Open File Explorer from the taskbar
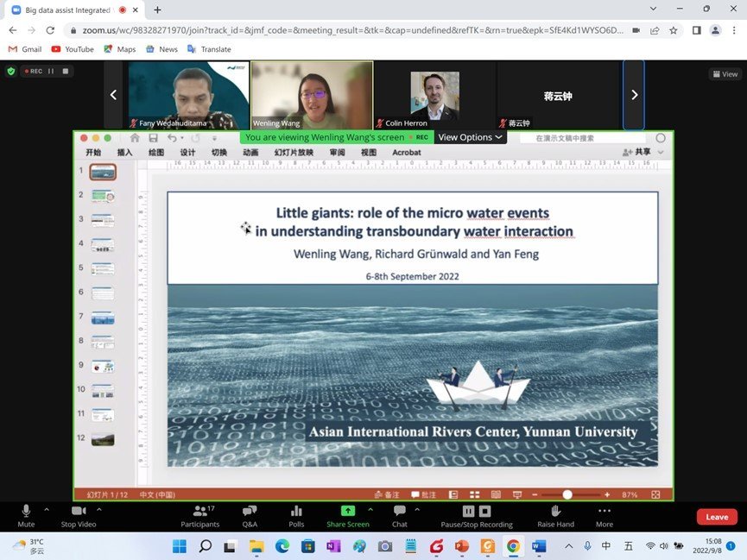The image size is (747, 560). tap(256, 546)
